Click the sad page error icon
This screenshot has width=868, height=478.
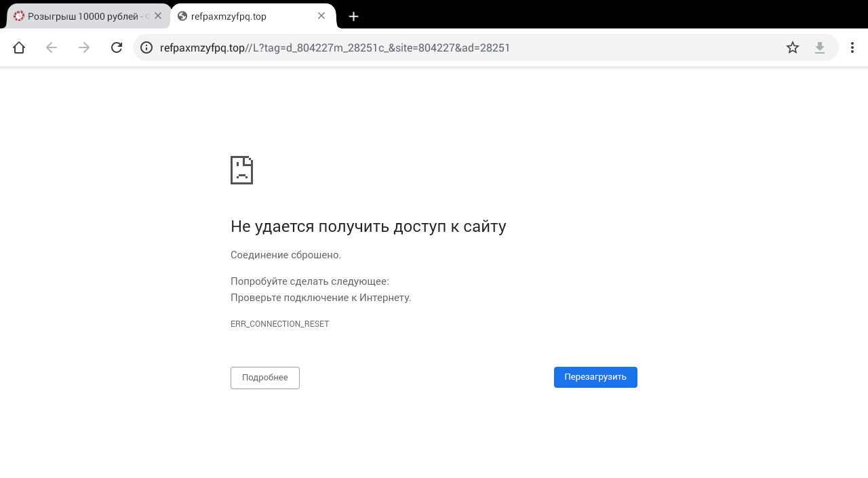[x=242, y=170]
